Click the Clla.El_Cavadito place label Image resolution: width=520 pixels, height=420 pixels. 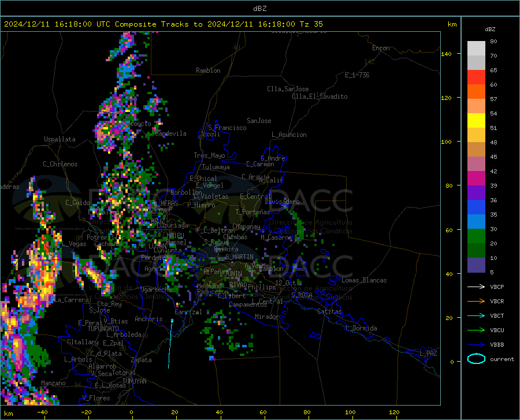click(x=320, y=96)
